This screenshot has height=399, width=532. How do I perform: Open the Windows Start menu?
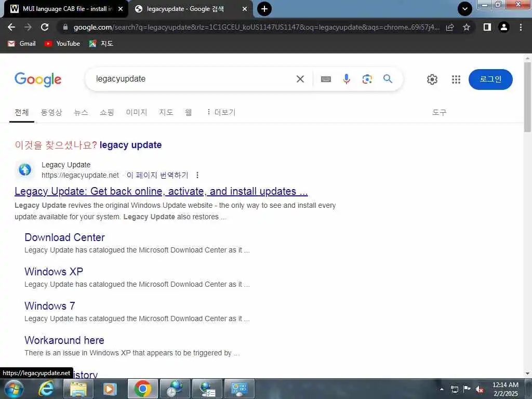click(x=14, y=389)
